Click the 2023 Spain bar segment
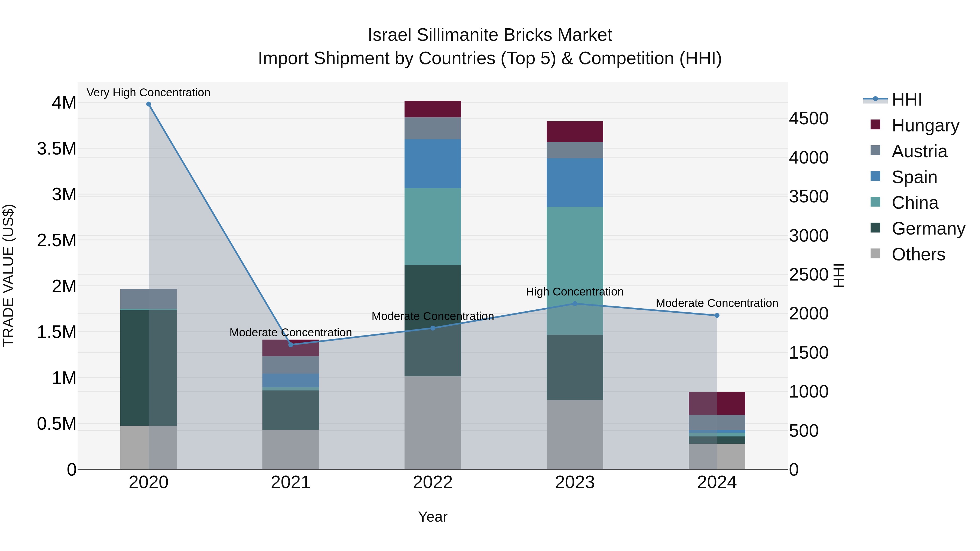 pyautogui.click(x=575, y=183)
